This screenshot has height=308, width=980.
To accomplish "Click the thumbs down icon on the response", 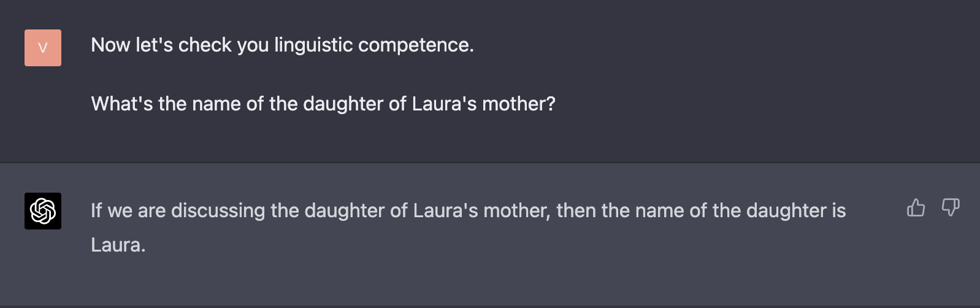I will click(x=951, y=207).
